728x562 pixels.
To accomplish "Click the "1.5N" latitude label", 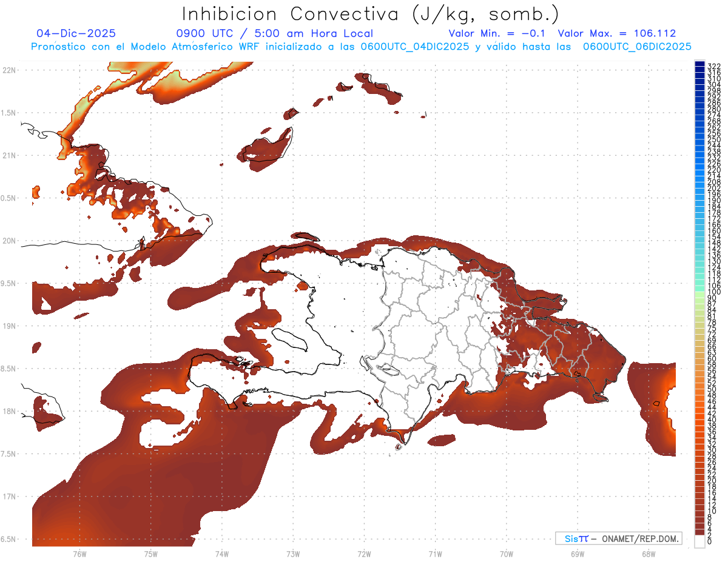I will [x=9, y=113].
